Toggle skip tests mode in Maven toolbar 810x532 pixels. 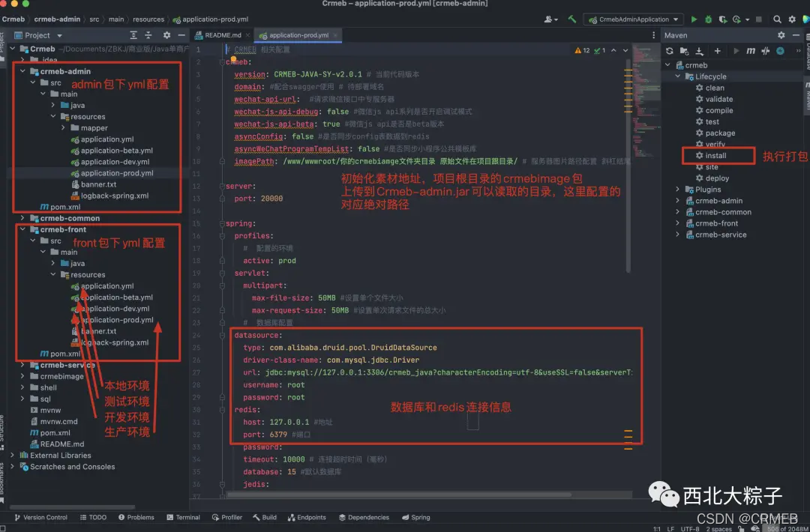(x=766, y=51)
